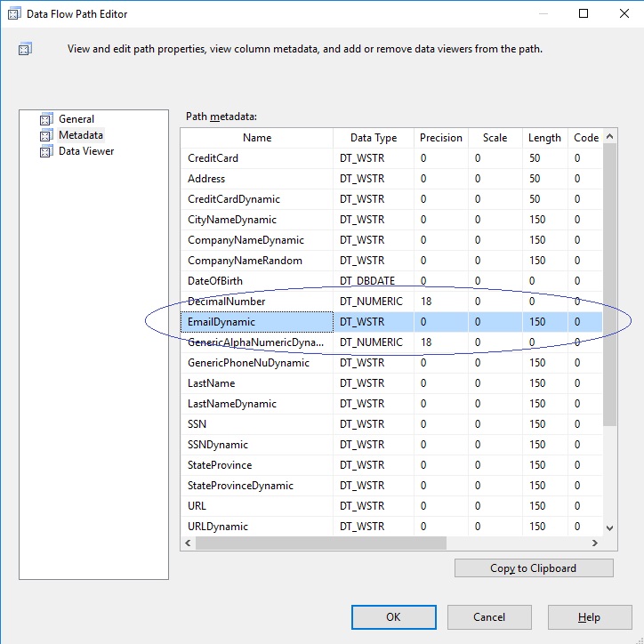
Task: Select the GenericAlphaNumericDyna... row
Action: (x=391, y=342)
